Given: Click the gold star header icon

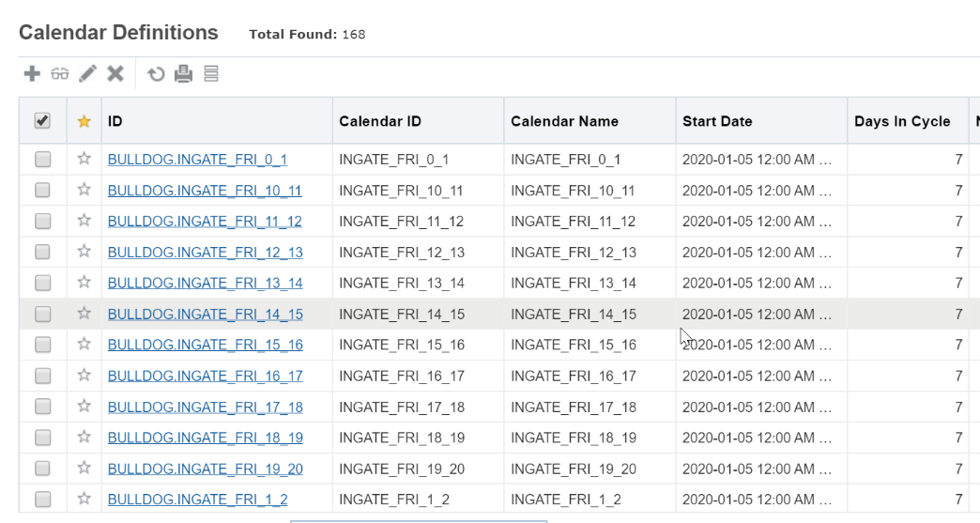Looking at the screenshot, I should point(84,122).
